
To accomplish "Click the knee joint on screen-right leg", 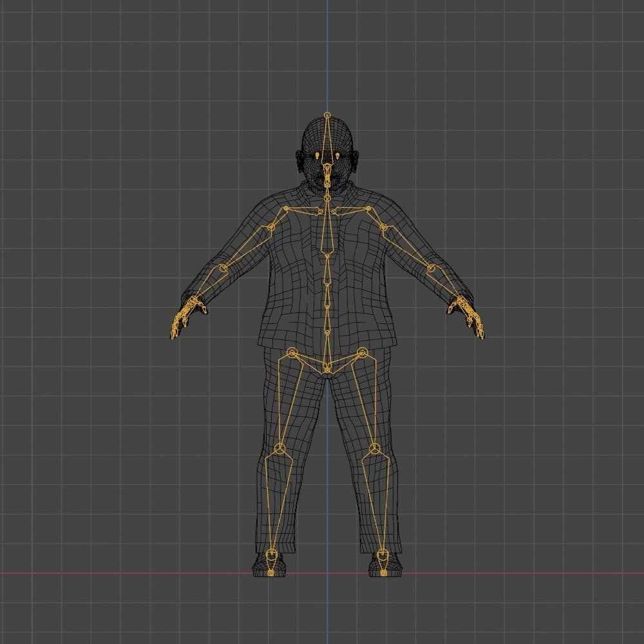I will click(375, 448).
